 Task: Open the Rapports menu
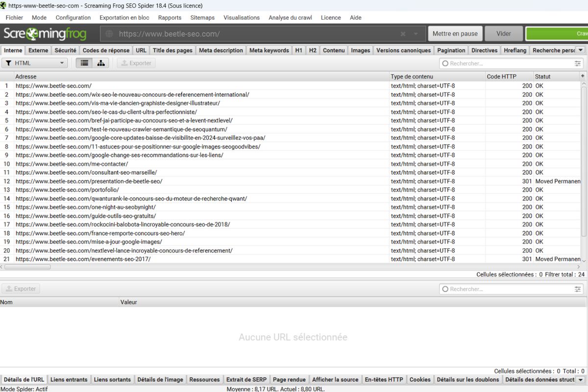pos(170,18)
